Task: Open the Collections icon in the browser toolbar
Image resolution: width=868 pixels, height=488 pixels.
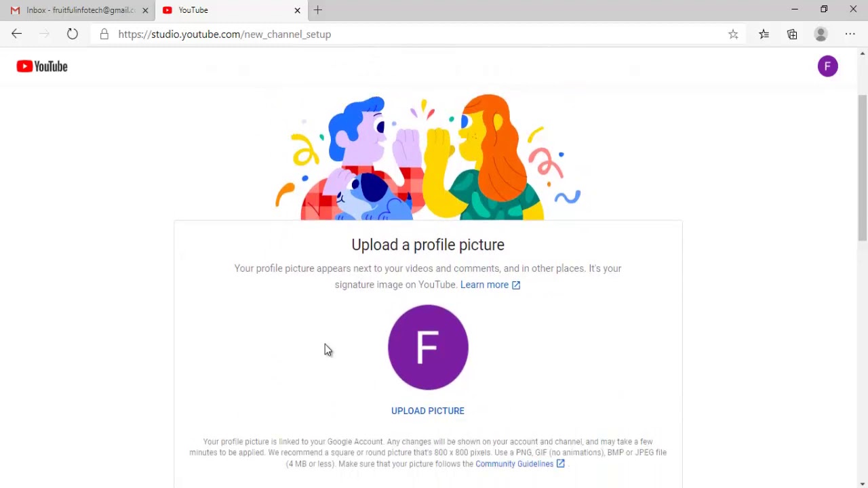Action: [x=792, y=34]
